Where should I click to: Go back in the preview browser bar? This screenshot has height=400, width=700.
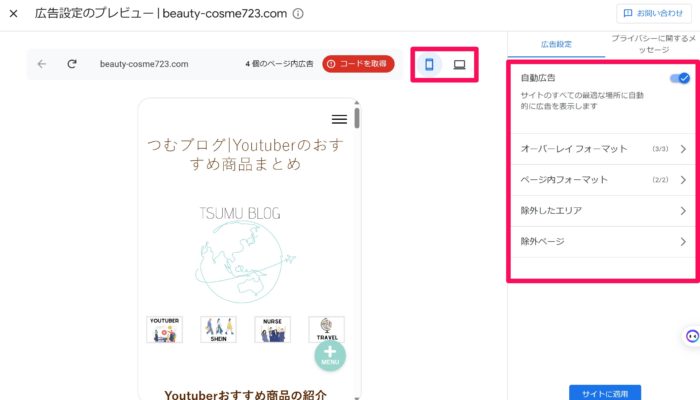pyautogui.click(x=42, y=64)
